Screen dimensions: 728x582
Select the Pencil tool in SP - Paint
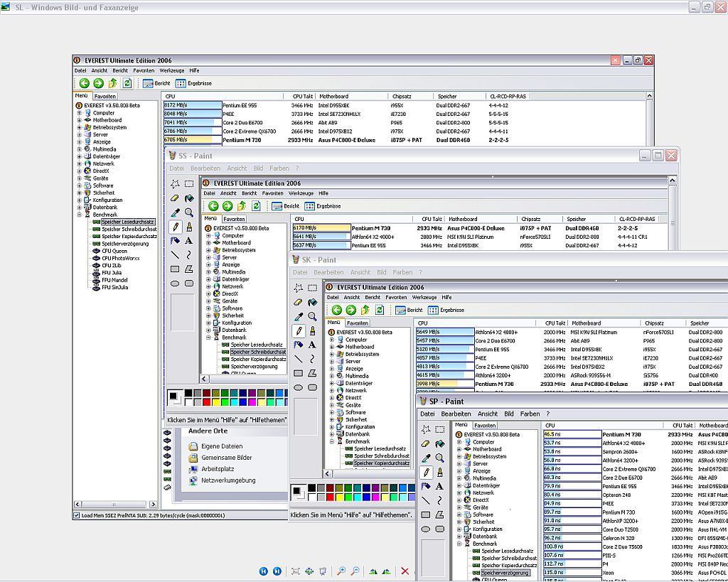click(x=425, y=472)
